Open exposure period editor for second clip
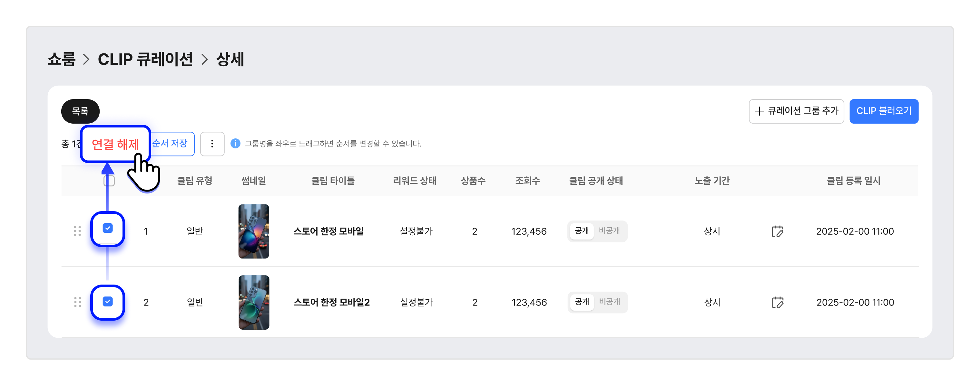Image resolution: width=980 pixels, height=385 pixels. (x=777, y=302)
